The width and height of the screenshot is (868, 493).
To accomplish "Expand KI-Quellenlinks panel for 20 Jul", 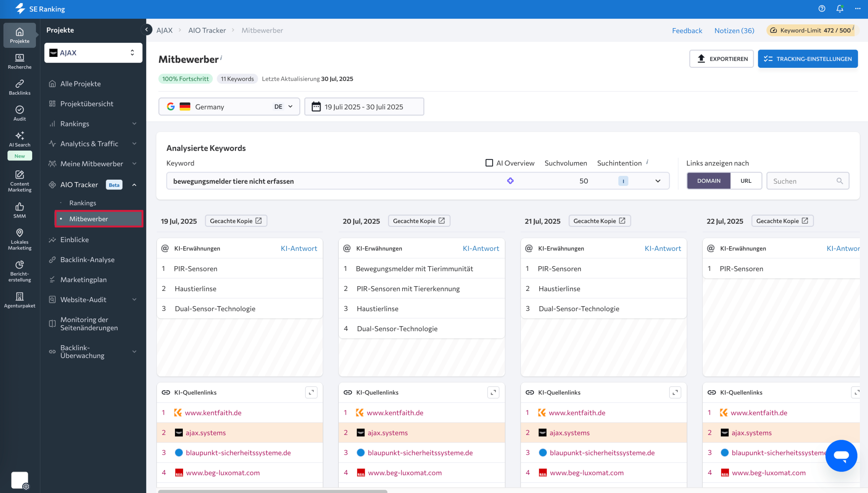I will (x=493, y=392).
